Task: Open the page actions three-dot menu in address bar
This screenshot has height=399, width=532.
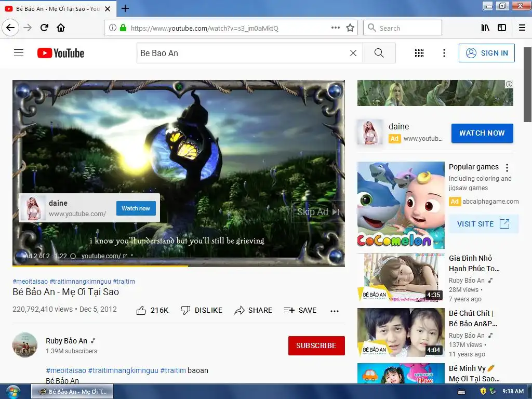Action: click(x=336, y=28)
